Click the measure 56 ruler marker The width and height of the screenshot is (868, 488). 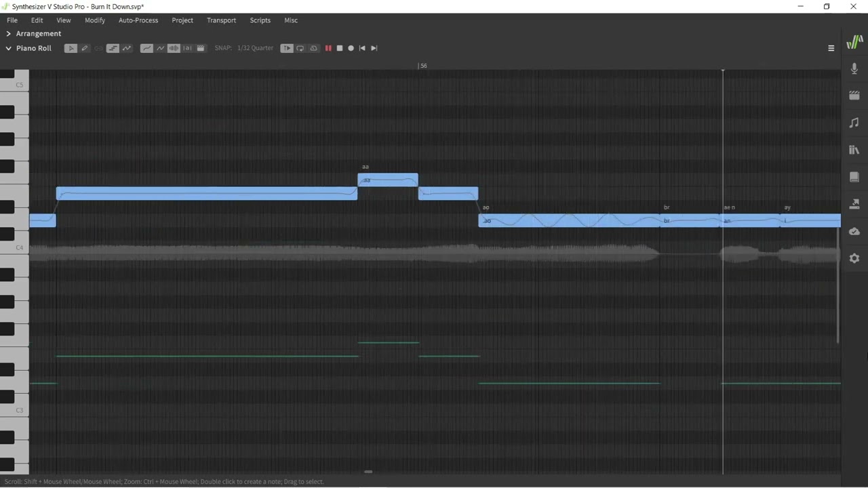423,66
